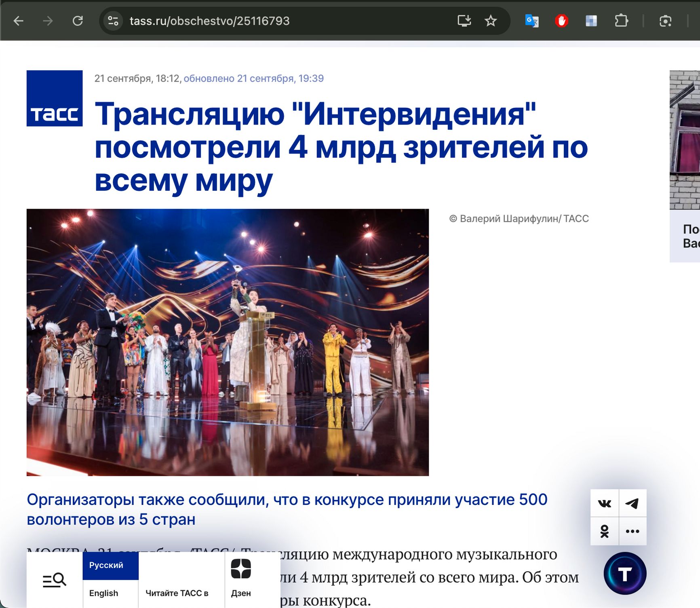700x608 pixels.
Task: Bookmark this page with the star icon
Action: tap(490, 21)
